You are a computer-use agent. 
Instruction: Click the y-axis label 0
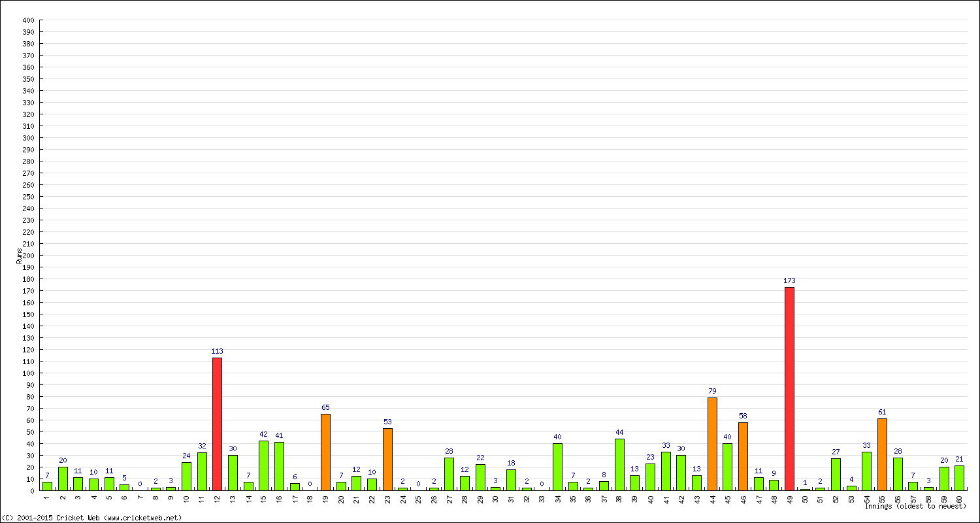(32, 491)
